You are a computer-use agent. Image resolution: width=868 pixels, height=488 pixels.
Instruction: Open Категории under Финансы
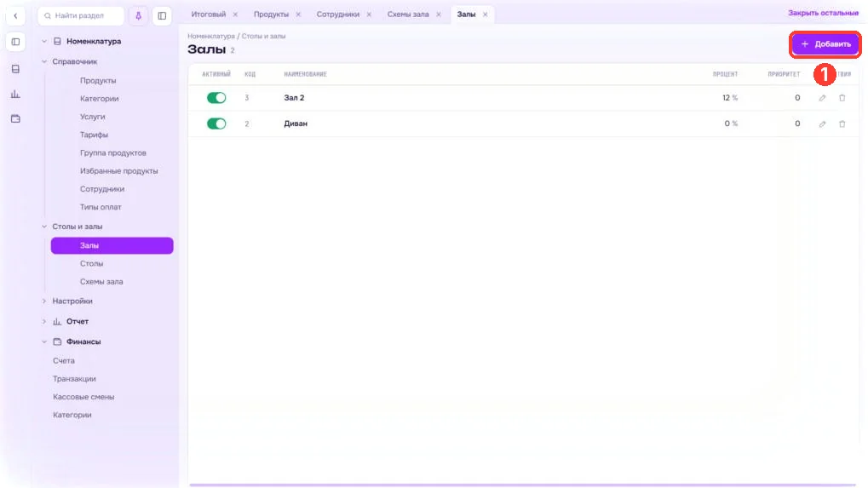72,415
